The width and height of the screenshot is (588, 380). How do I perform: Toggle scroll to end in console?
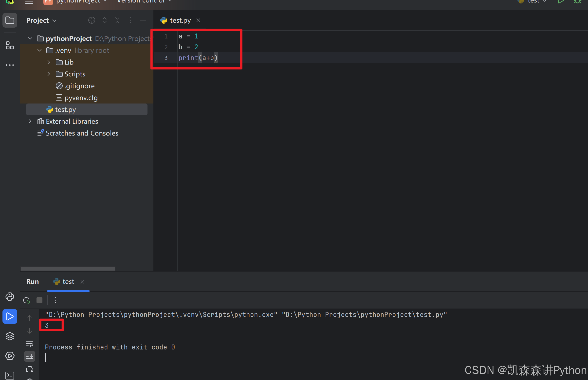tap(30, 356)
